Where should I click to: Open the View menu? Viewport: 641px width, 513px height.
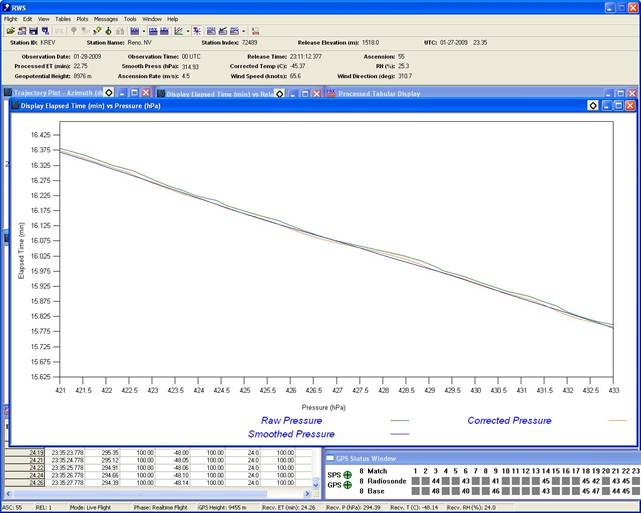(x=44, y=19)
